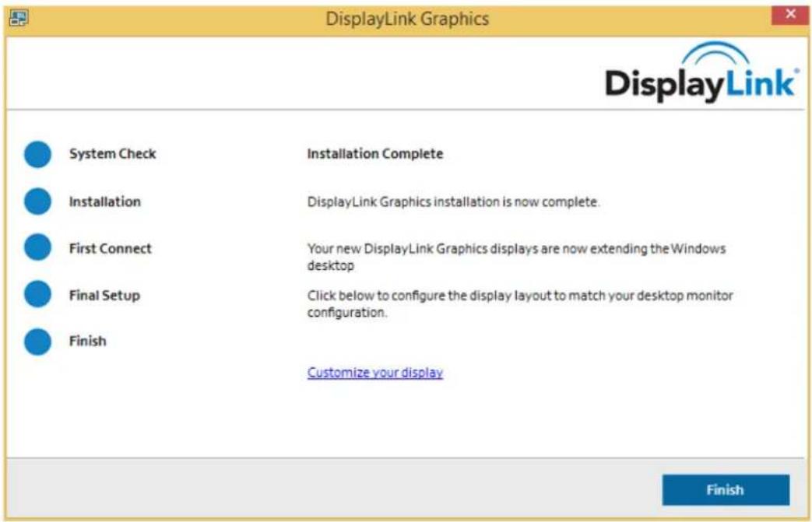Click the blue circle beside Final Setup
This screenshot has height=522, width=812.
pos(38,294)
